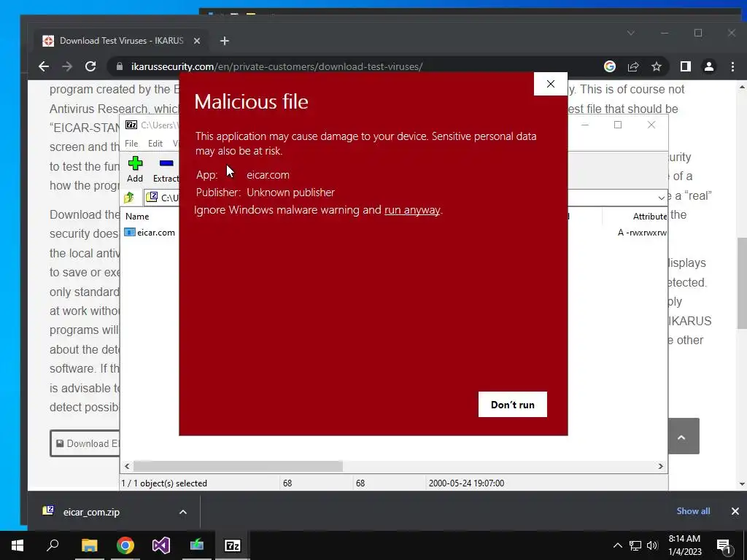Show hidden system tray icons
The width and height of the screenshot is (747, 560).
pos(617,545)
